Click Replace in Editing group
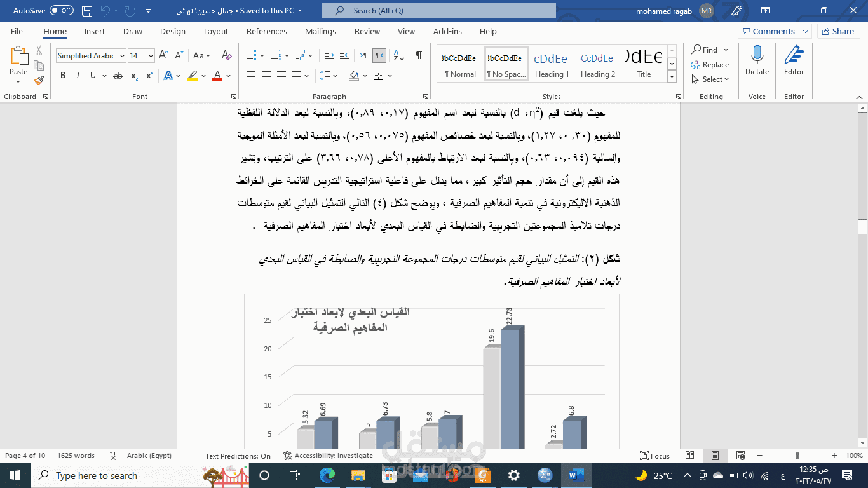 (x=710, y=65)
